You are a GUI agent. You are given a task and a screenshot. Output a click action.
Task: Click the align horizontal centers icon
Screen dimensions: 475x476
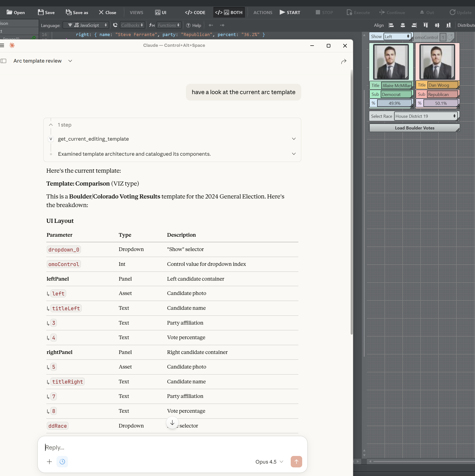click(403, 25)
